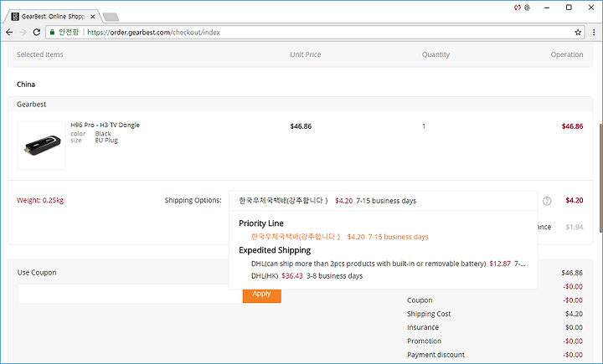The image size is (603, 364).
Task: Open H96 Pro - H3 TV Dongle link
Action: [105, 125]
